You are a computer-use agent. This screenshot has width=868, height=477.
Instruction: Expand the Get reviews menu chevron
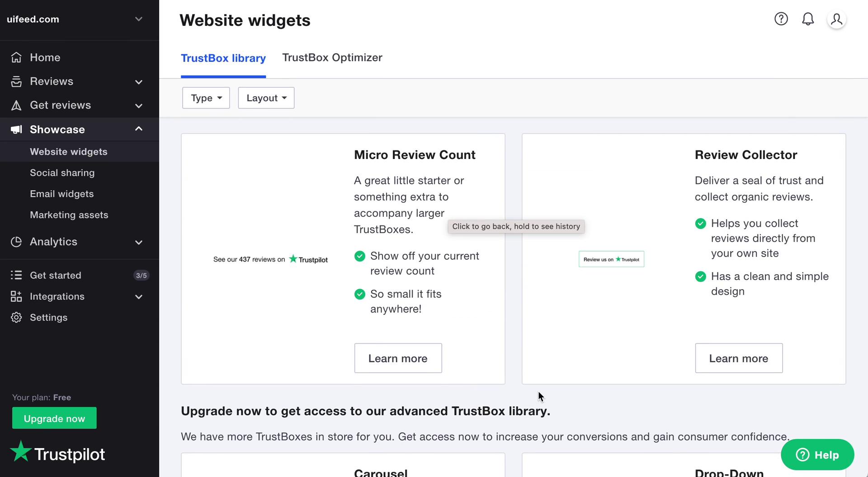click(139, 106)
